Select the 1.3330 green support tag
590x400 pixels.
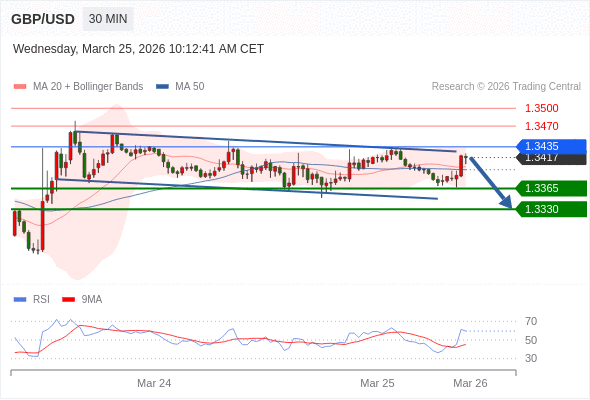(551, 209)
